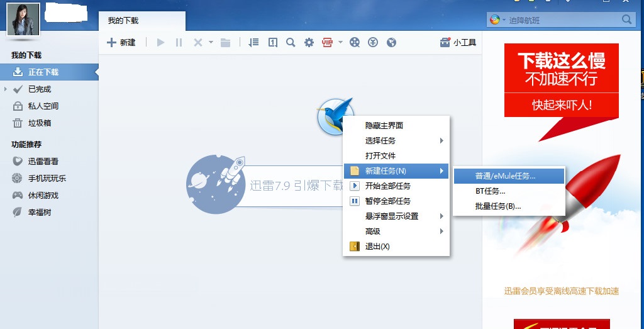Select 正在下载 in sidebar

(49, 72)
